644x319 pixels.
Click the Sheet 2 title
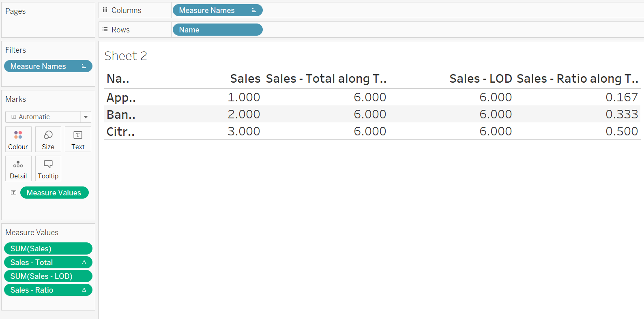coord(126,56)
